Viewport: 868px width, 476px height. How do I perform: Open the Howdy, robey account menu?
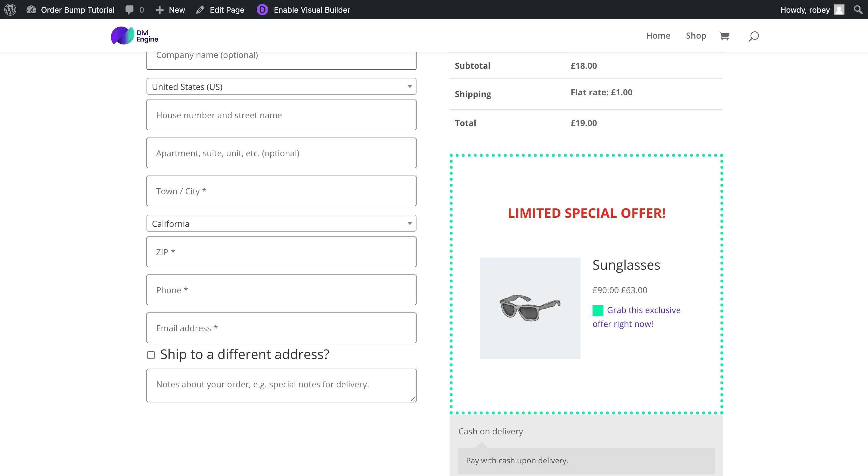(x=812, y=10)
